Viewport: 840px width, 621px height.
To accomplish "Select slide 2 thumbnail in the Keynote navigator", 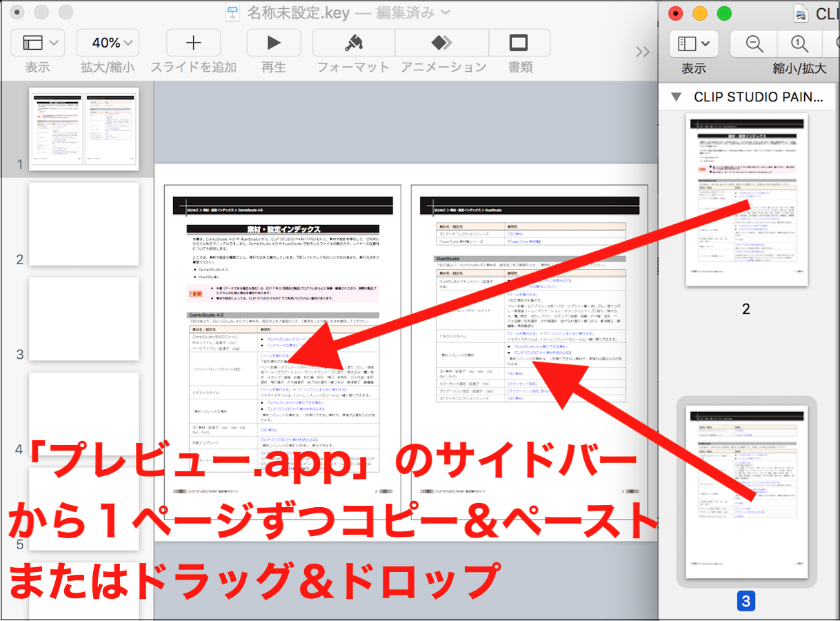I will pyautogui.click(x=83, y=224).
